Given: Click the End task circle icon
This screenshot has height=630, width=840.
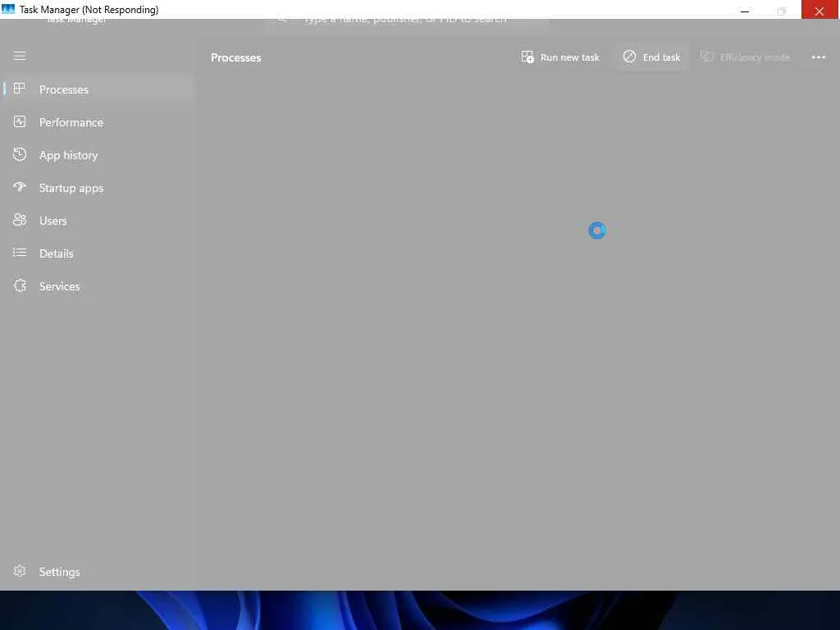Looking at the screenshot, I should [x=629, y=57].
